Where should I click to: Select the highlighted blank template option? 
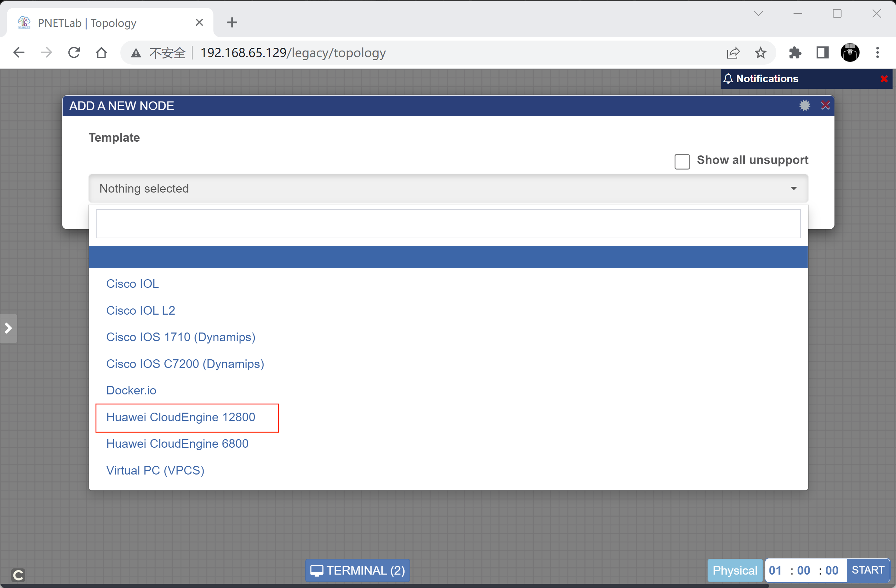(448, 257)
